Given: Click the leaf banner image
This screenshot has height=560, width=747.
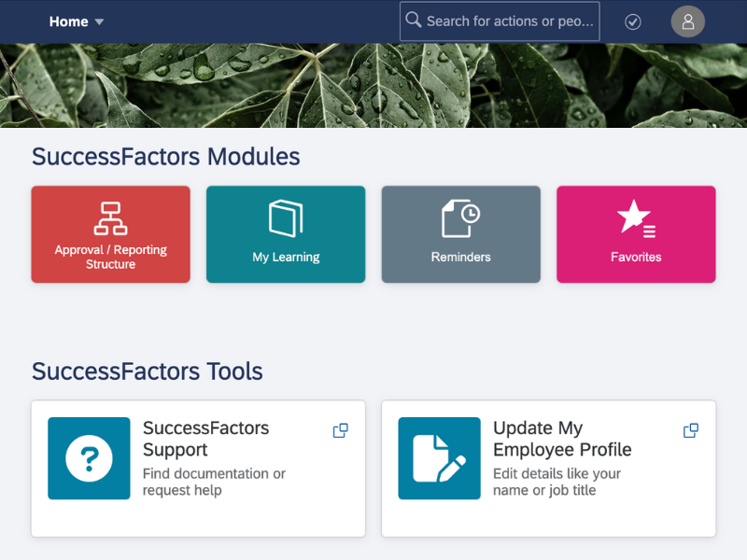Looking at the screenshot, I should click(x=373, y=86).
